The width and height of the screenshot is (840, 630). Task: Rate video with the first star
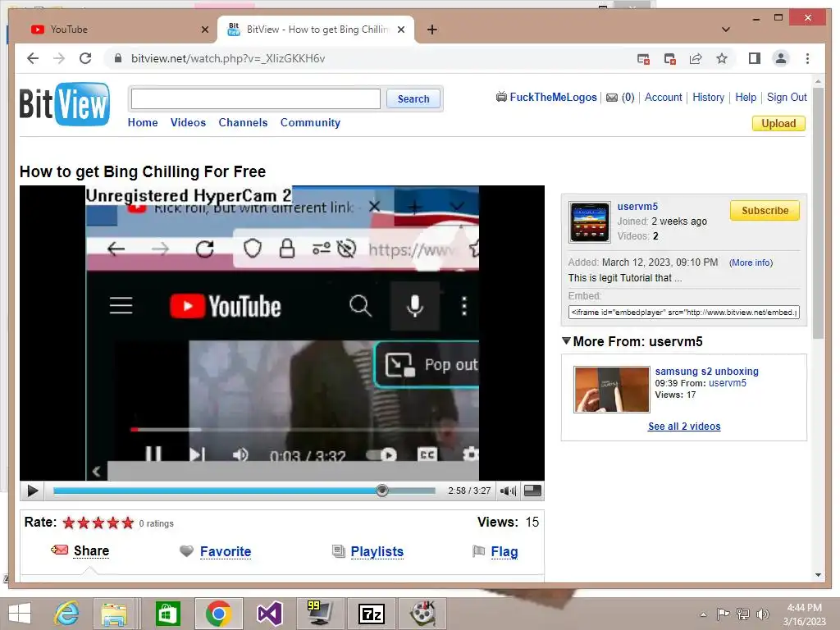69,523
